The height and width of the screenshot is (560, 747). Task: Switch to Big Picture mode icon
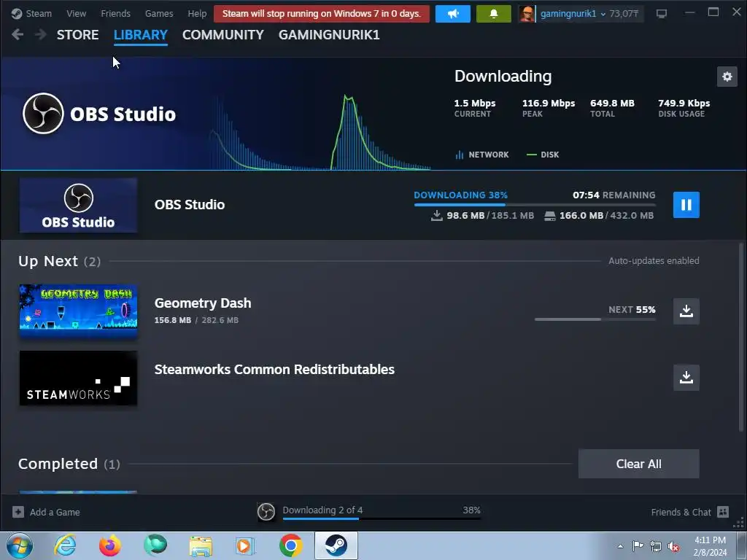661,13
